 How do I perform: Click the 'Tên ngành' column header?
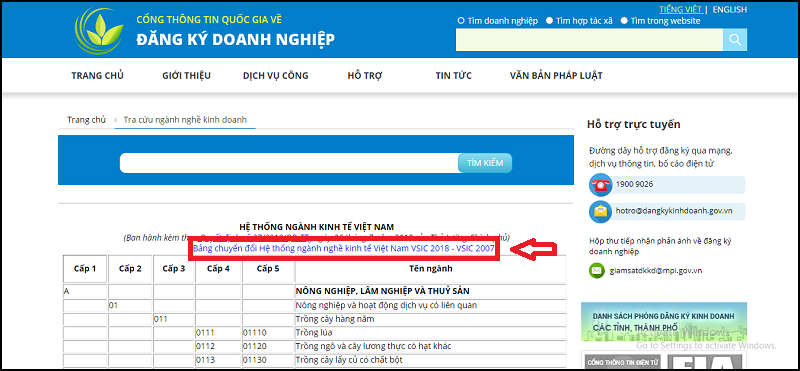coord(430,268)
